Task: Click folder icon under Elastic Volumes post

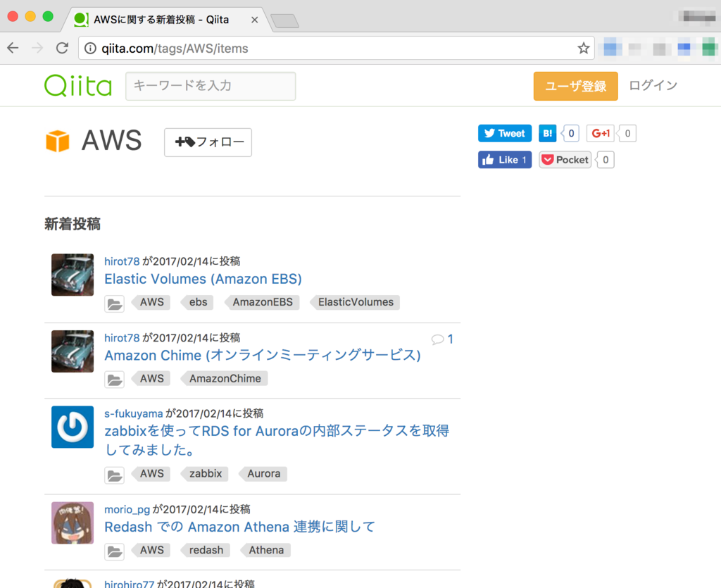Action: [115, 304]
